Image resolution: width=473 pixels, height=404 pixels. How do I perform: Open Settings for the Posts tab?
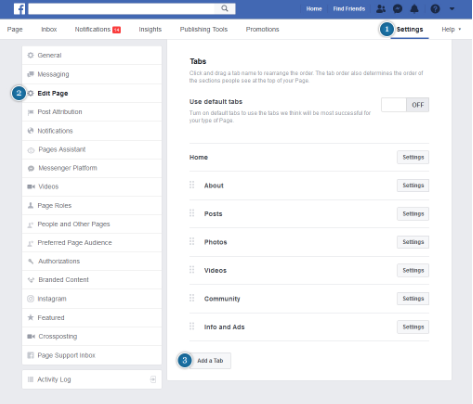click(x=413, y=214)
